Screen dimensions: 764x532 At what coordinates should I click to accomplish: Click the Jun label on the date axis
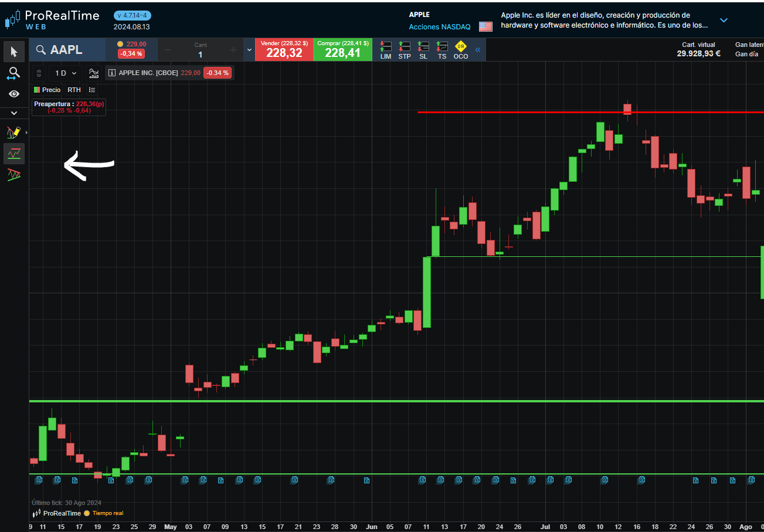click(371, 527)
